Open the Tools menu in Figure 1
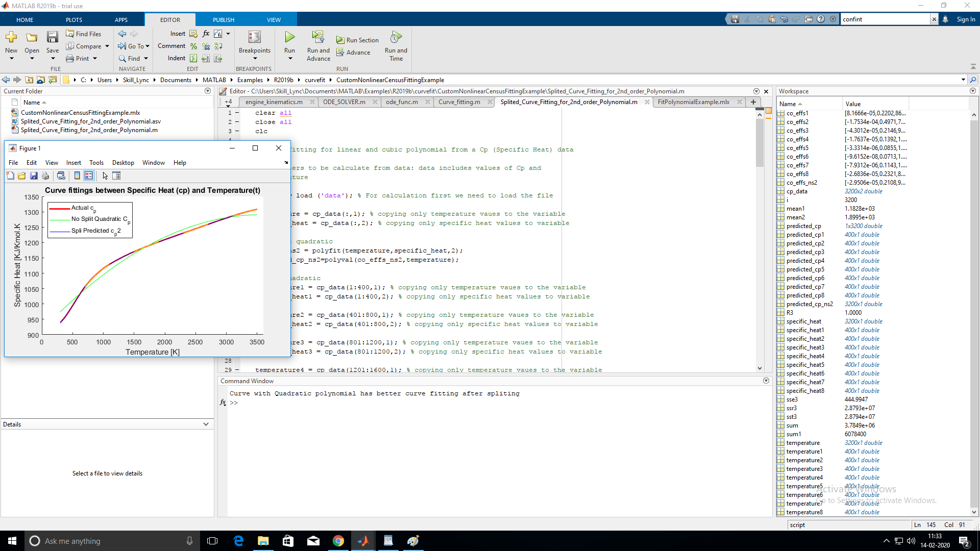This screenshot has width=980, height=551. 96,163
